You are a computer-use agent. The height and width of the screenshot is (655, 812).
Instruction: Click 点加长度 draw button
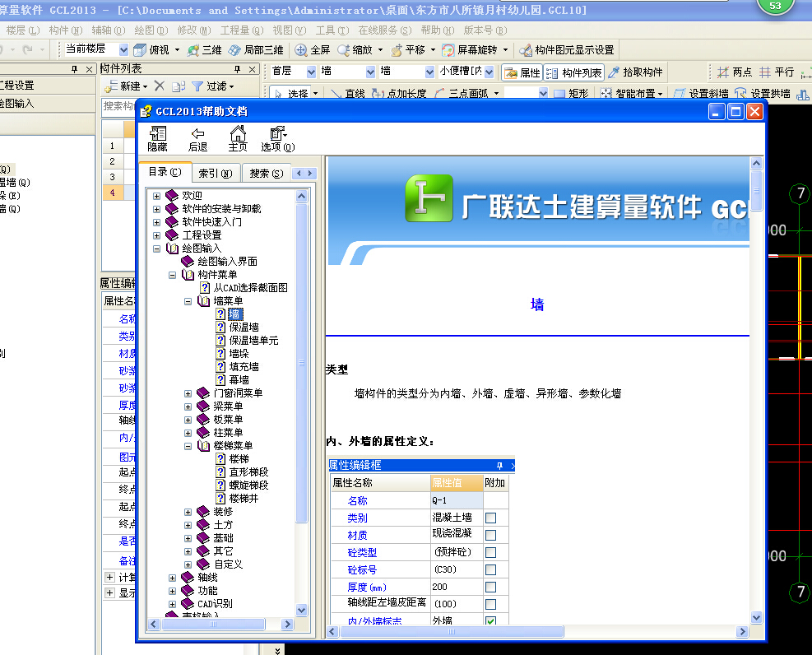[399, 93]
